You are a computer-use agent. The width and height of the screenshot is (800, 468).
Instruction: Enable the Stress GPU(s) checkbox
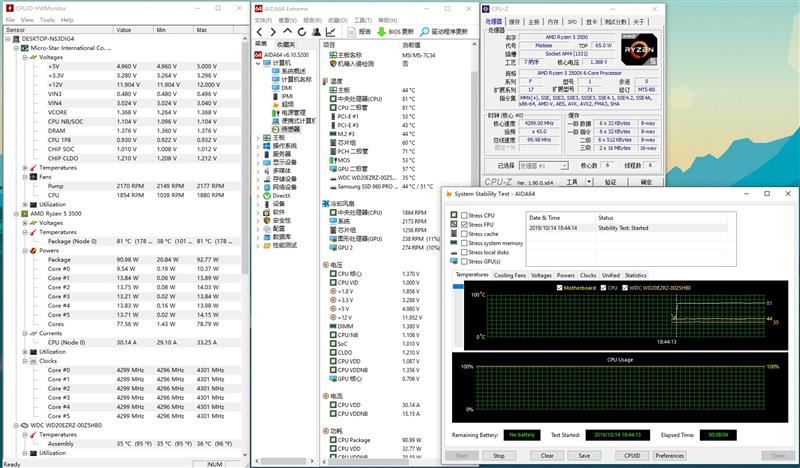464,261
